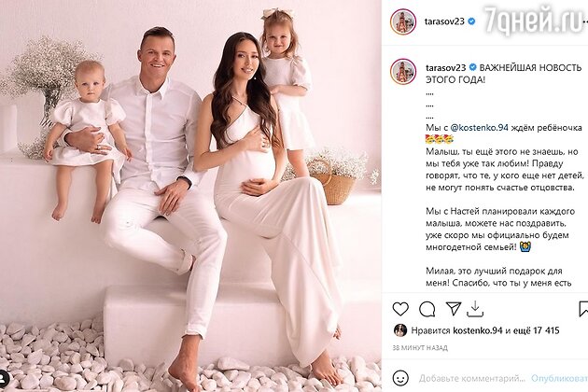Download the post using the download arrow icon

[475, 309]
